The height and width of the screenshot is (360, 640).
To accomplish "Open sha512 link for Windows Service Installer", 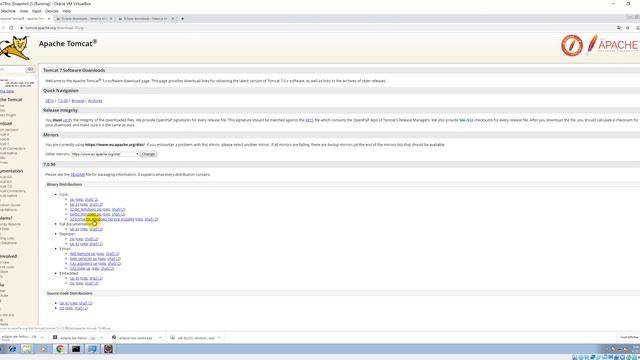I will point(151,219).
